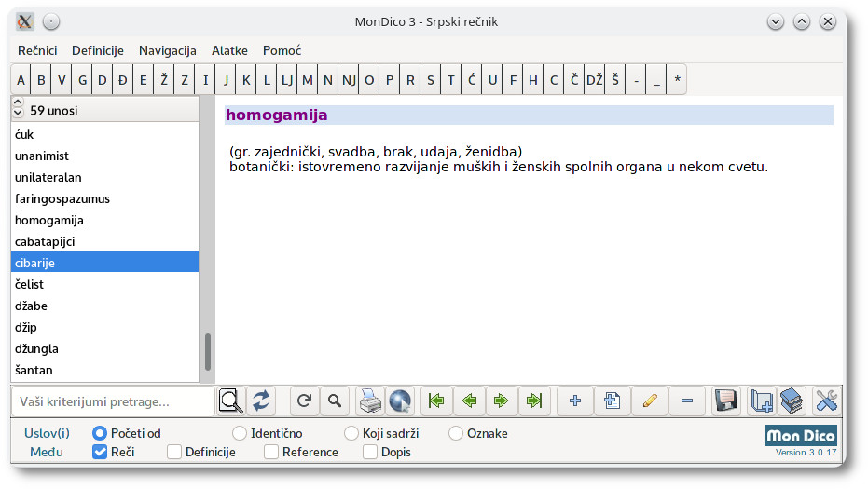
Task: Click the reload circular arrow icon
Action: coord(304,401)
